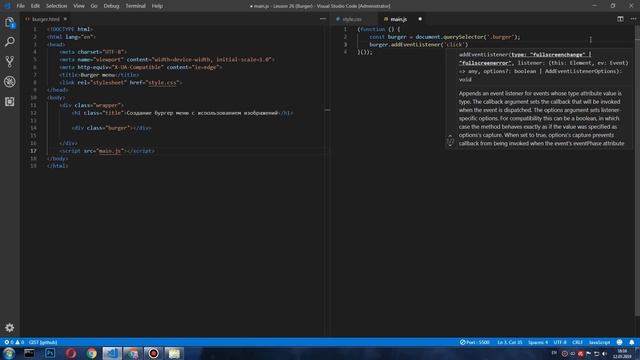Viewport: 640px width, 360px height.
Task: Open the Terminal menu
Action: (x=136, y=6)
